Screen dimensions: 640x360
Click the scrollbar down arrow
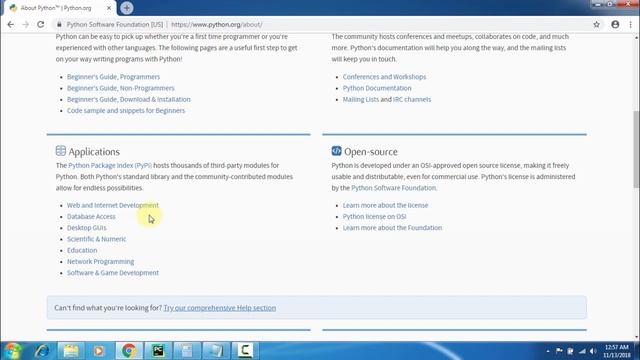tap(636, 338)
